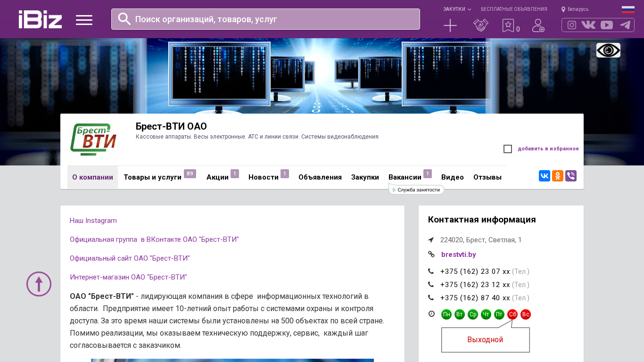644x362 pixels.
Task: Show phone number +375 (162) 23 07
Action: [475, 271]
